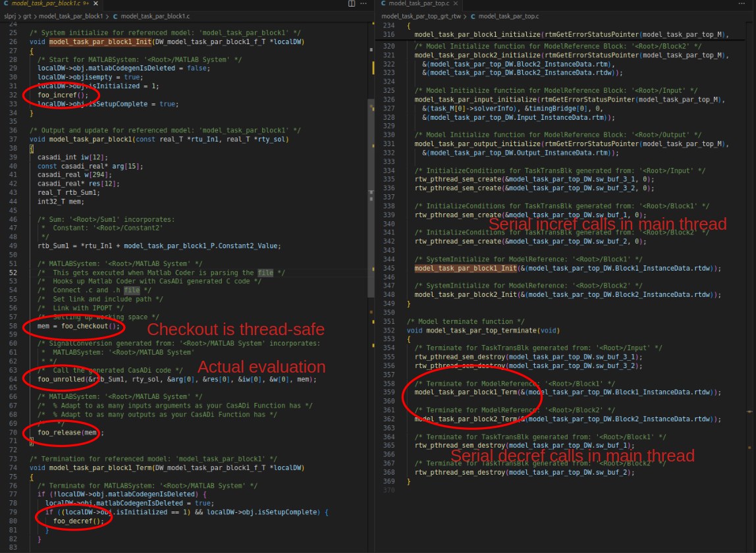The image size is (756, 553).
Task: Click C file icon on model_task_par_block1.c tab
Action: pyautogui.click(x=6, y=4)
